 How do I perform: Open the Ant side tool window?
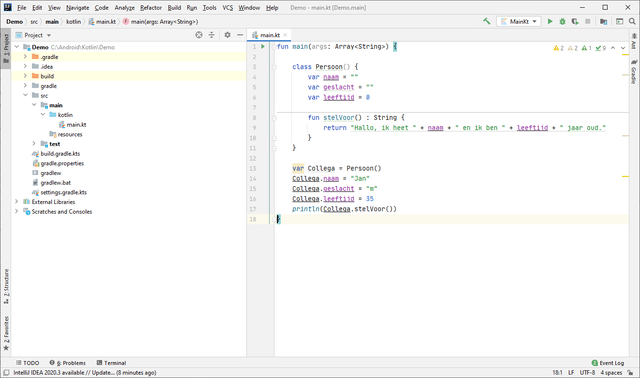tap(634, 41)
